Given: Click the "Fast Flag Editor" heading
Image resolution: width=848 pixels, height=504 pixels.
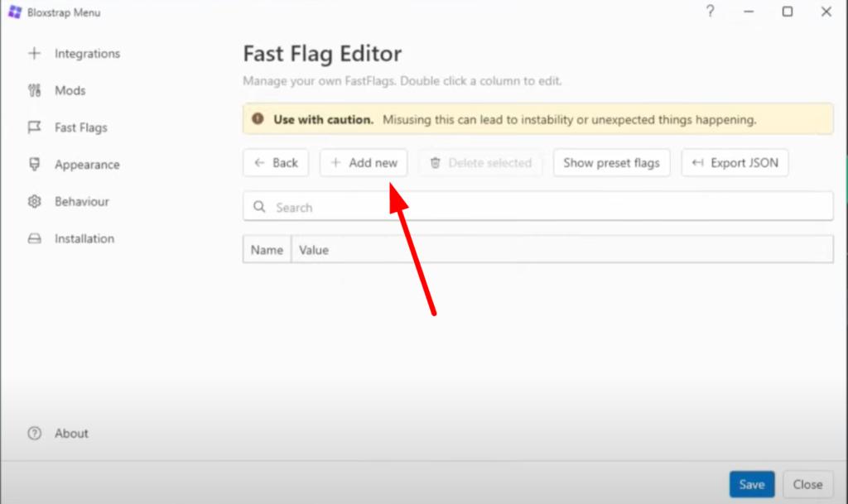Looking at the screenshot, I should click(x=322, y=54).
